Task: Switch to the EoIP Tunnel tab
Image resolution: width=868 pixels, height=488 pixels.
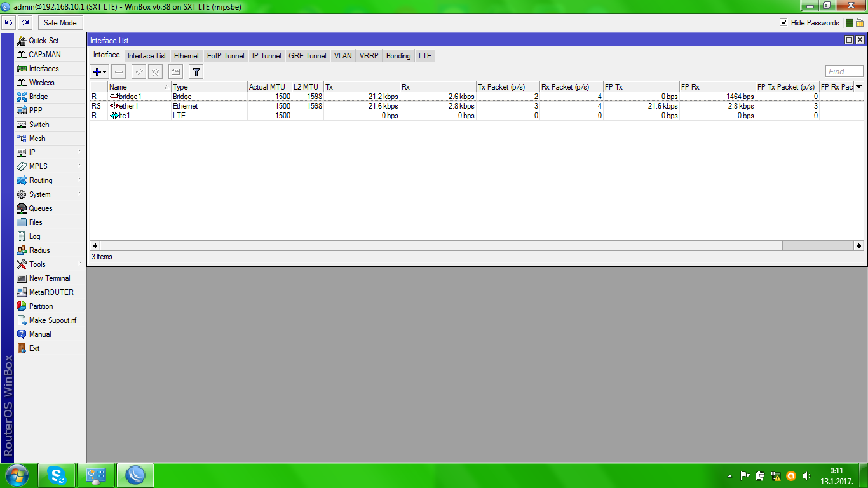Action: (226, 56)
